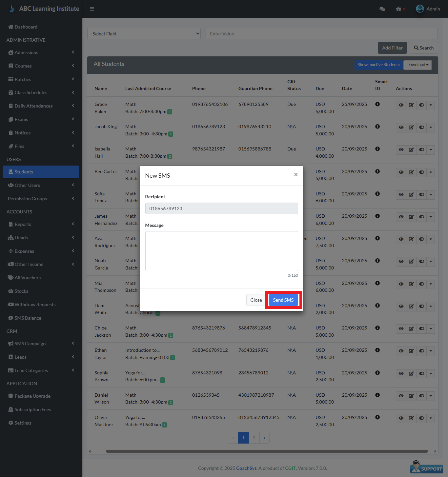The width and height of the screenshot is (448, 477).
Task: Open the Select Field dropdown
Action: click(144, 34)
